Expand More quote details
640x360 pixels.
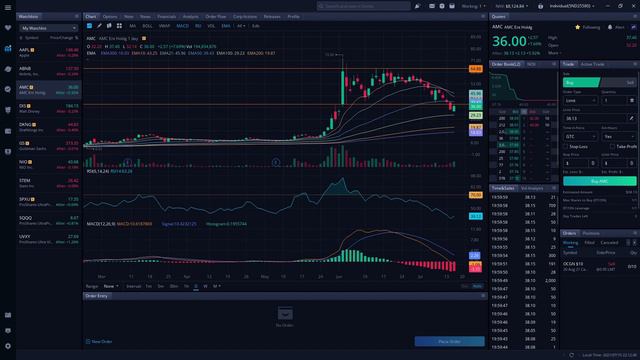(554, 53)
